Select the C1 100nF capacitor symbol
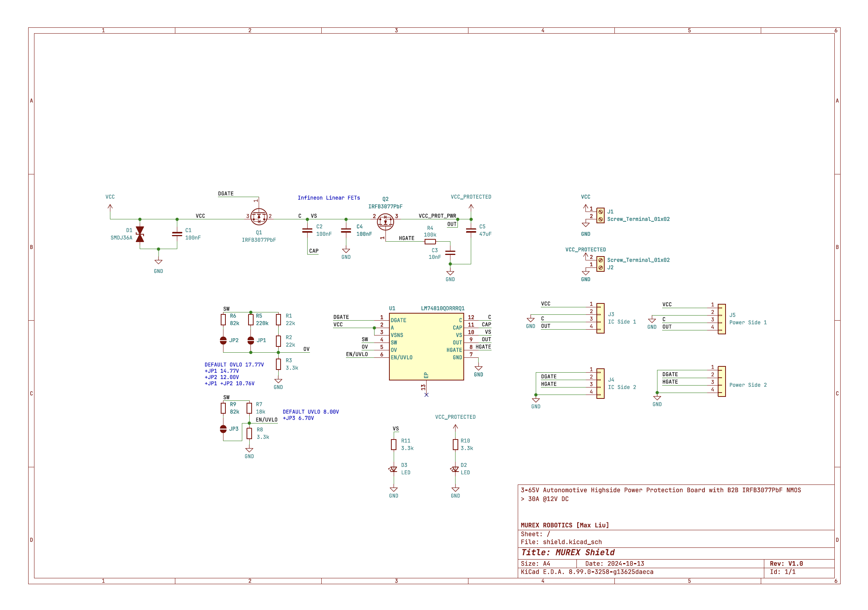 177,234
